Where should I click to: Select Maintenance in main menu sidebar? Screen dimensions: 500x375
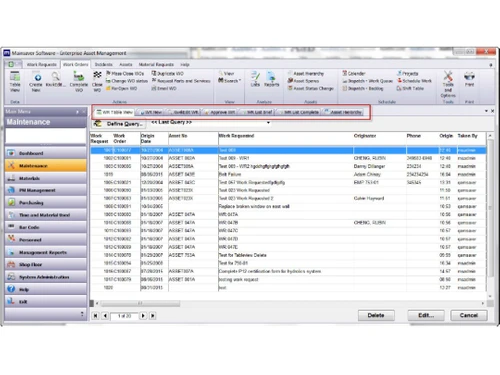tap(46, 166)
